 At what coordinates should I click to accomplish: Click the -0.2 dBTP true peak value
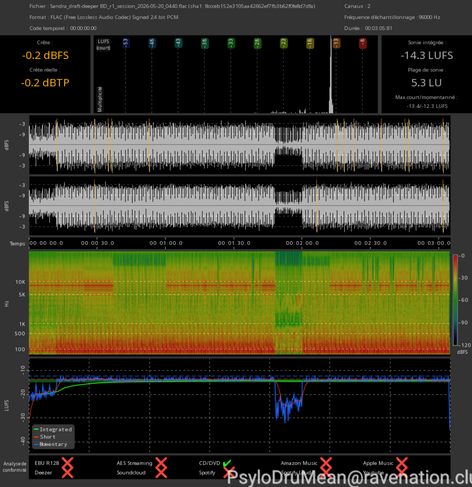45,83
